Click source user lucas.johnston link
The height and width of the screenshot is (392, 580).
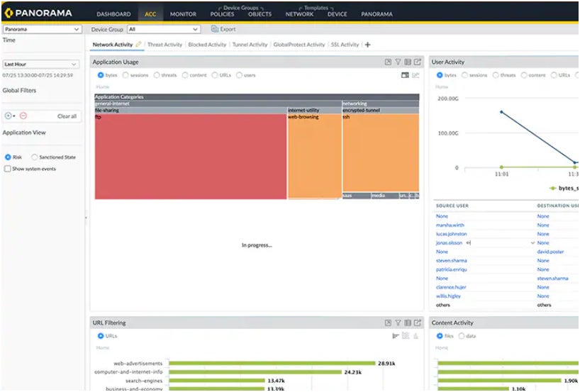451,234
